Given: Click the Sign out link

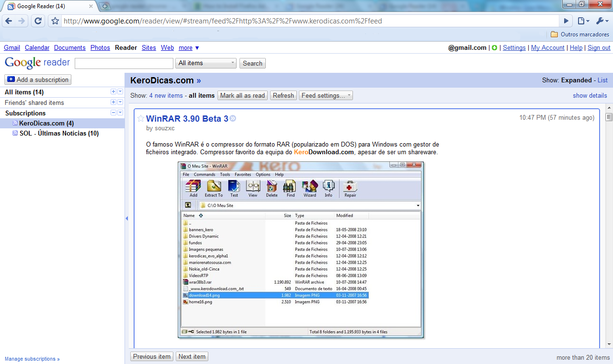Looking at the screenshot, I should (x=599, y=48).
